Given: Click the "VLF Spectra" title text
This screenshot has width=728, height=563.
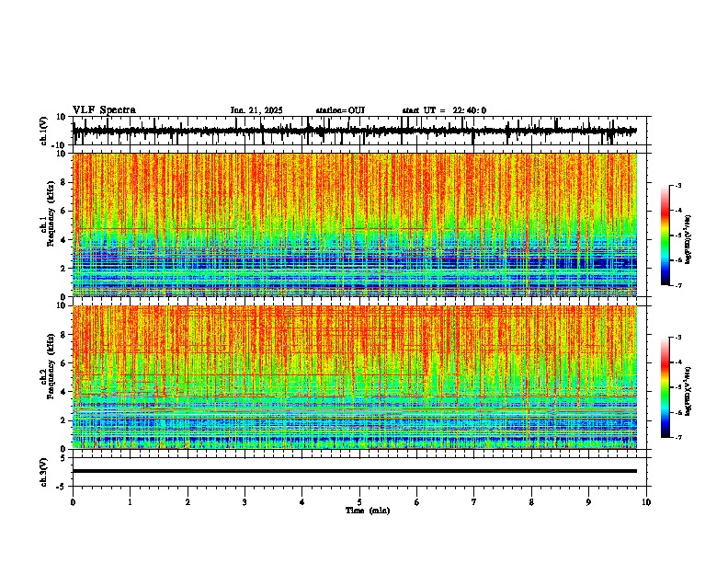Looking at the screenshot, I should pyautogui.click(x=104, y=110).
